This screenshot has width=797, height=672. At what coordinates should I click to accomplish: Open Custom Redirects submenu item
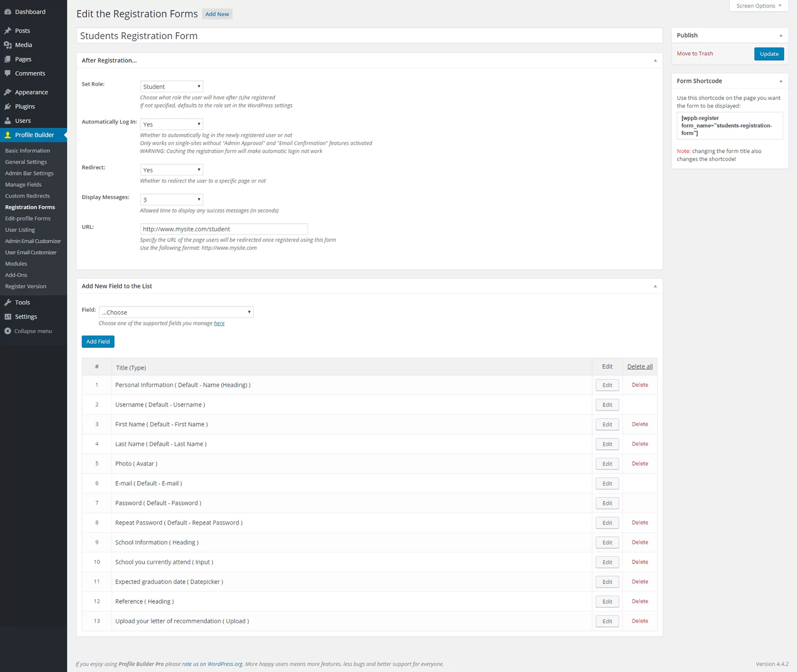coord(27,196)
